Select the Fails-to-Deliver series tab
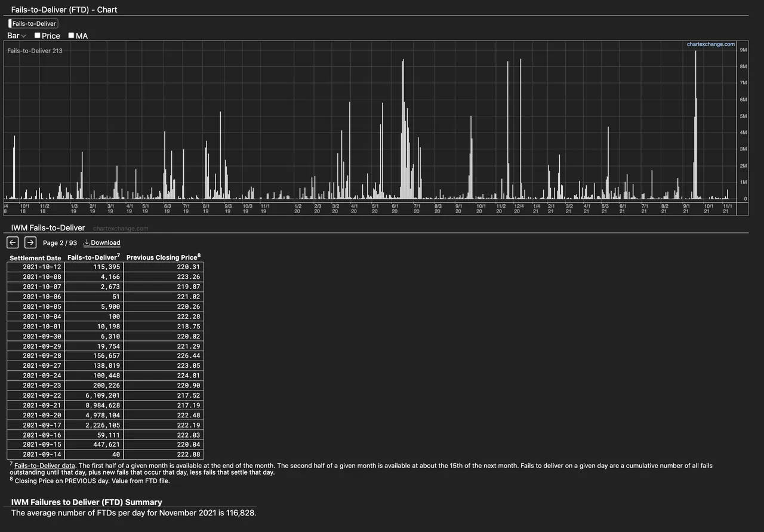The height and width of the screenshot is (532, 764). click(33, 23)
